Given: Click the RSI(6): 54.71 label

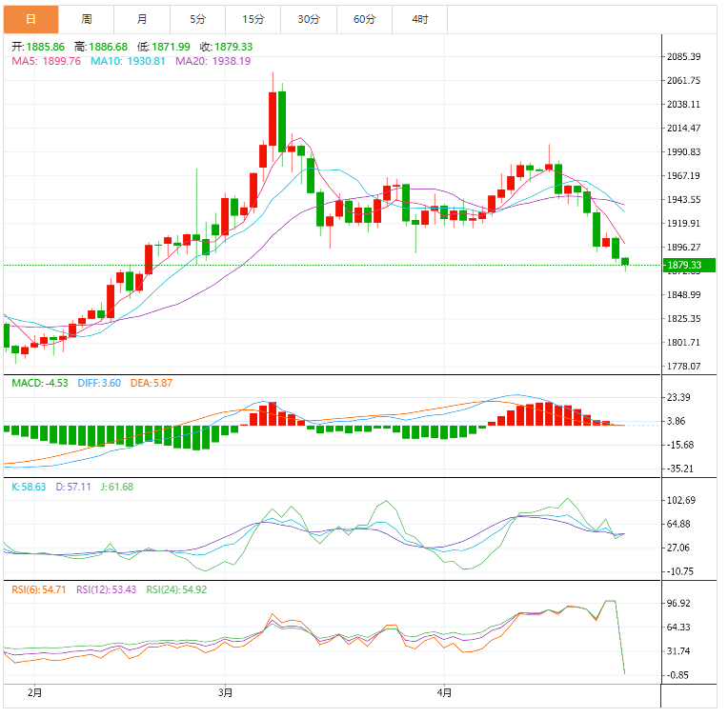Looking at the screenshot, I should [39, 589].
